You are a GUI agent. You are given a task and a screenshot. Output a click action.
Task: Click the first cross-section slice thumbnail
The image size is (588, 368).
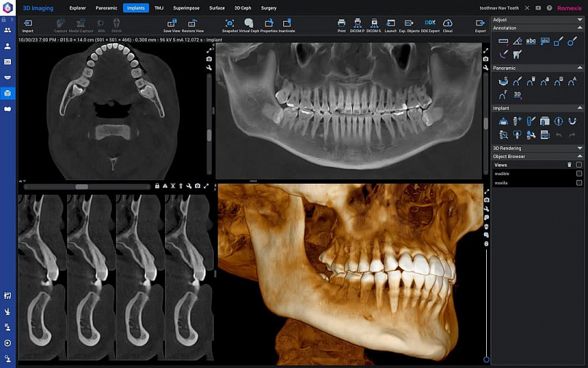42,276
